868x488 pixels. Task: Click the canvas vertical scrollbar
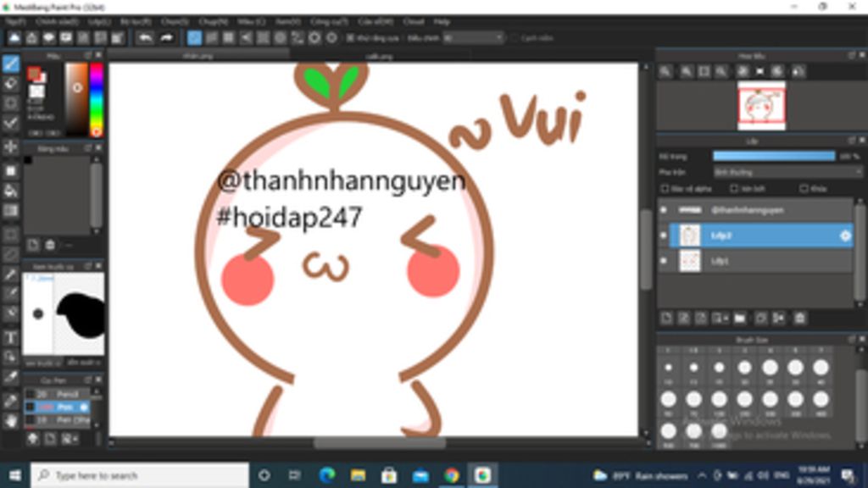pos(645,249)
